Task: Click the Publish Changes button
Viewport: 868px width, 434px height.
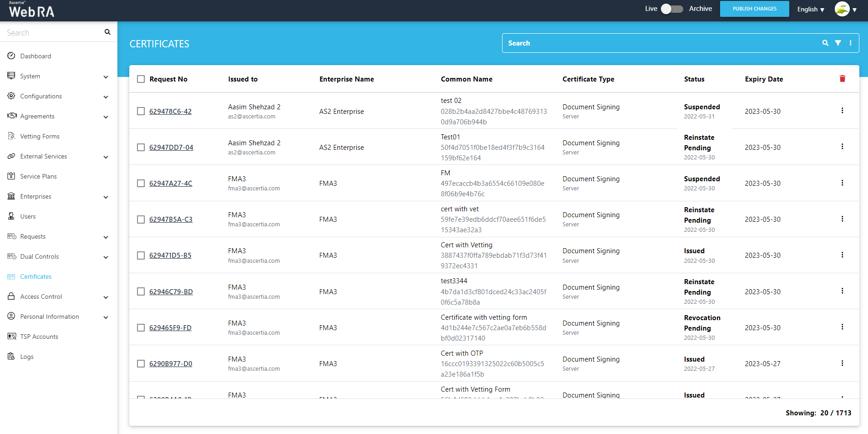Action: 754,9
